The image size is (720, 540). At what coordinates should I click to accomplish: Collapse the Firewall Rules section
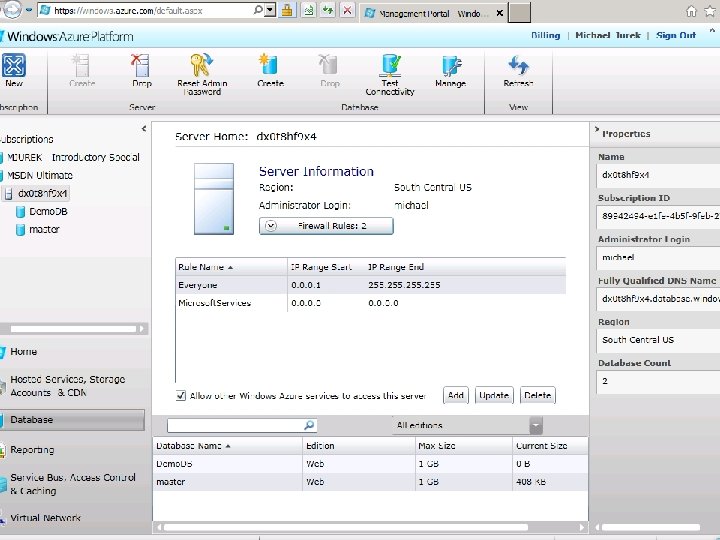pyautogui.click(x=326, y=226)
